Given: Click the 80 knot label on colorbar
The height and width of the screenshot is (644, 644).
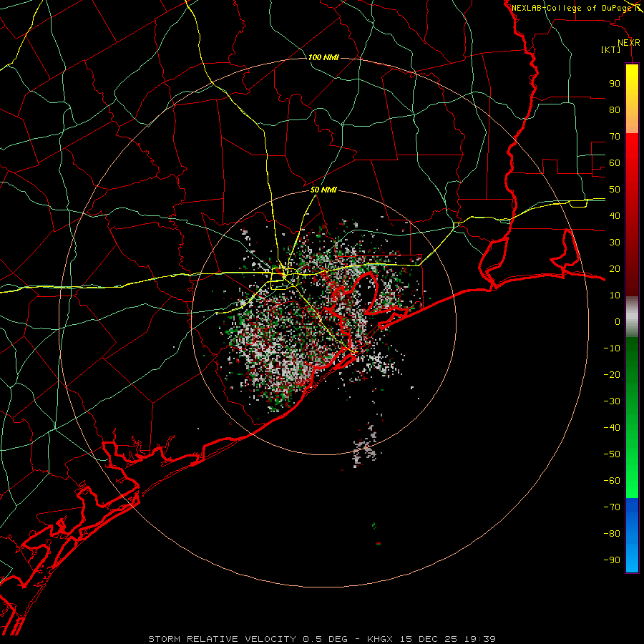Looking at the screenshot, I should pos(615,109).
